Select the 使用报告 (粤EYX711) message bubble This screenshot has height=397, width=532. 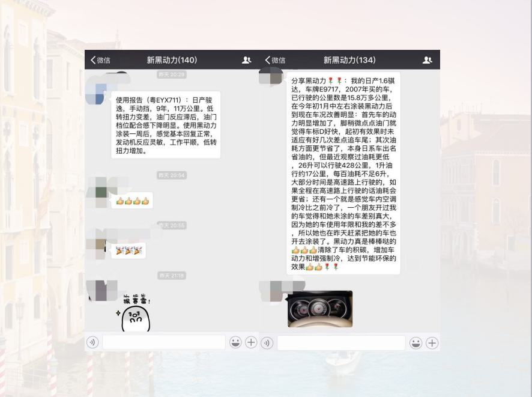pos(166,125)
